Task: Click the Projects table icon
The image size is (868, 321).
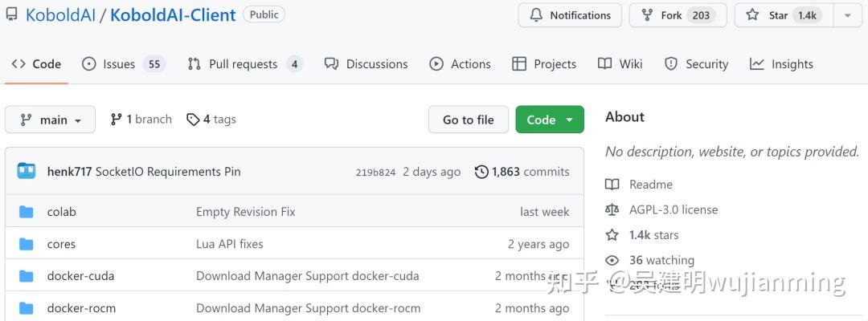Action: click(x=519, y=64)
